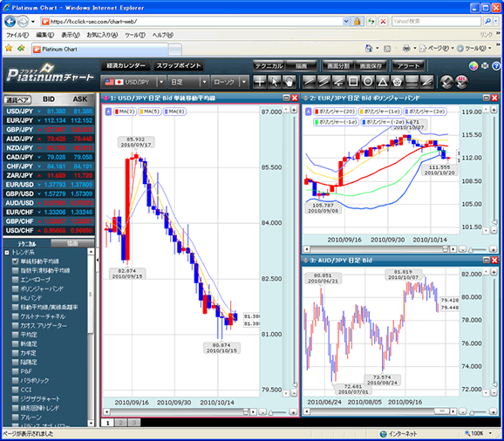
Task: Pick the triangle drawing tool
Action: point(383,82)
